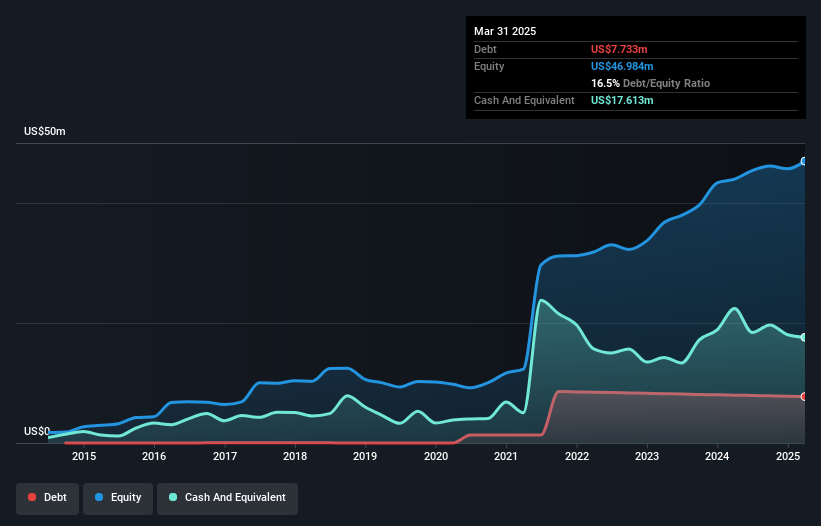Click the 2017 x-axis label
This screenshot has width=821, height=526.
[225, 456]
